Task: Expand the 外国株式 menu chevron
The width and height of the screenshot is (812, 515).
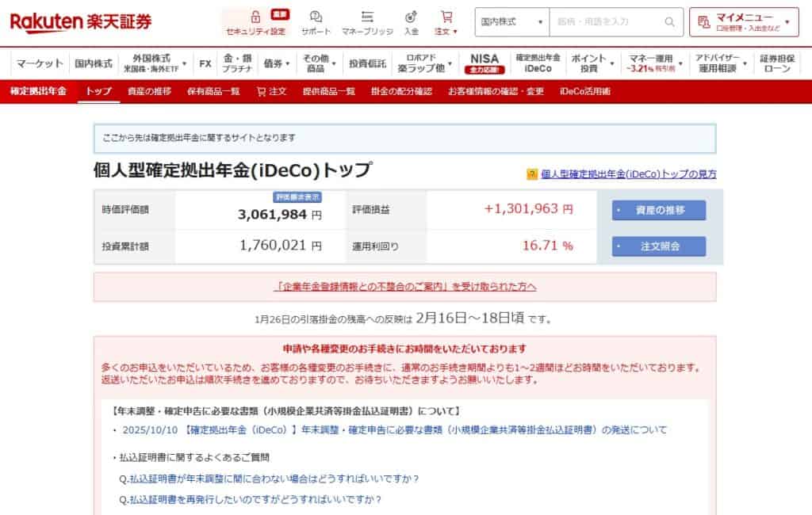Action: click(x=184, y=62)
